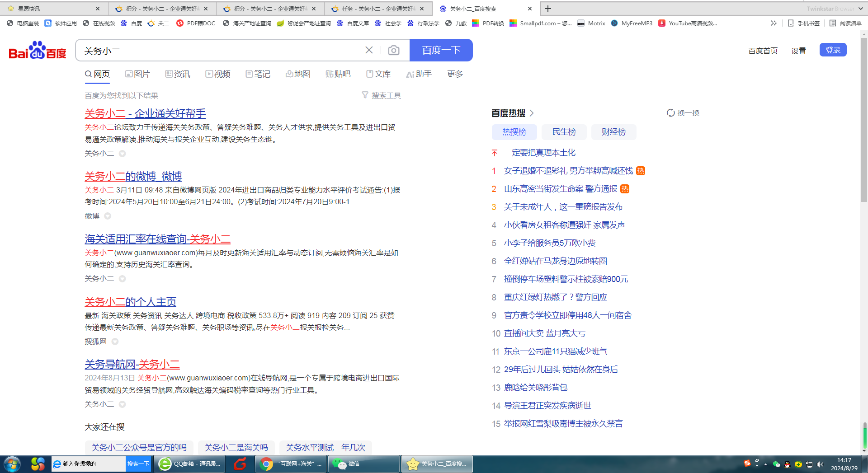Viewport: 868px width, 473px height.
Task: Expand source arrow under first 关务小二 result
Action: (x=122, y=154)
